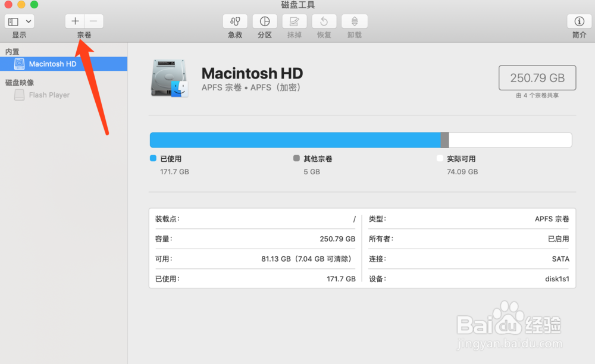The width and height of the screenshot is (595, 364).
Task: Click the 抹掉 erase icon
Action: [x=294, y=21]
